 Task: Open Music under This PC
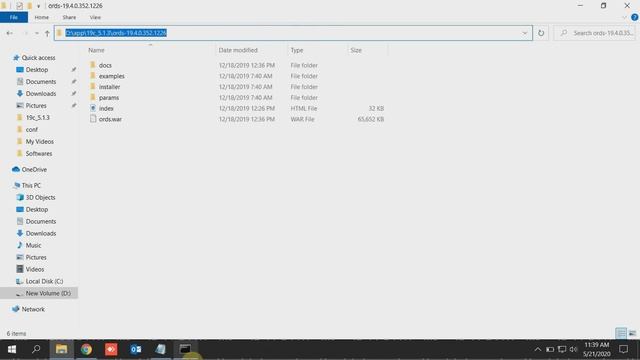click(33, 245)
